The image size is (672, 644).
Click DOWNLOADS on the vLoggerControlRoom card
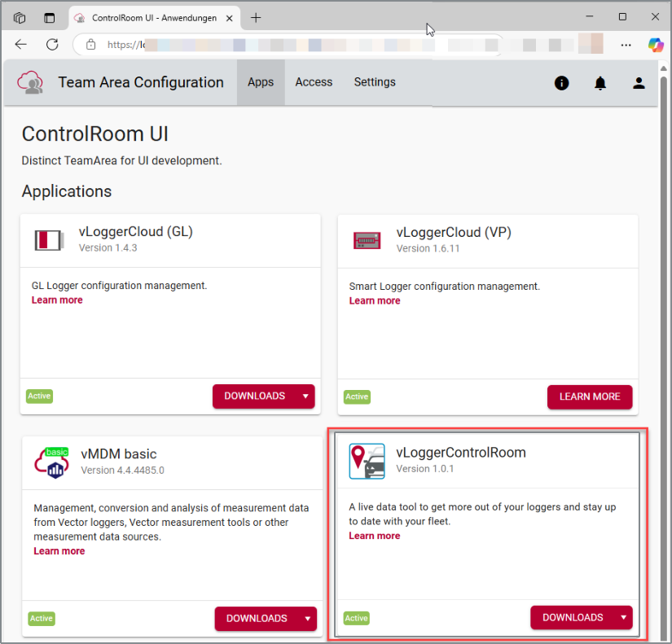click(x=573, y=617)
